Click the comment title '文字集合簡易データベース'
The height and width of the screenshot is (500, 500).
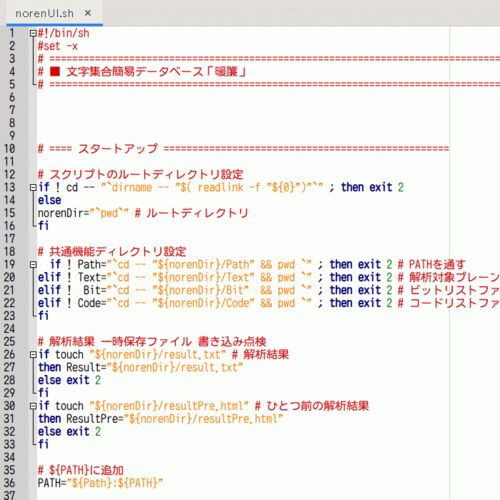point(135,72)
